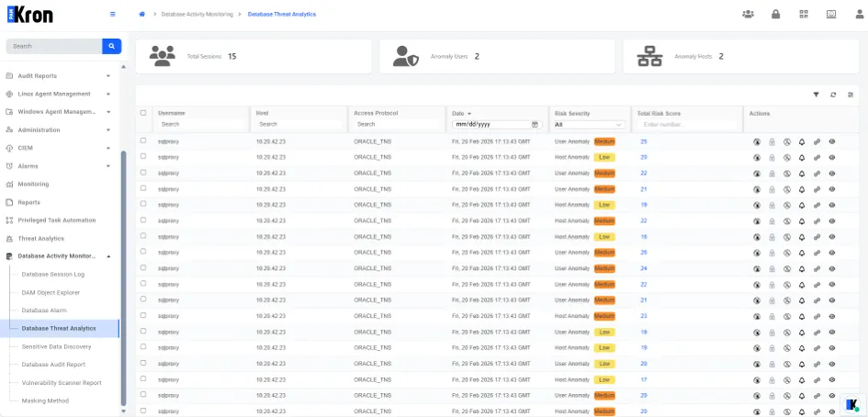Open Vulnerability Scanner Report
The height and width of the screenshot is (417, 868).
tap(62, 383)
